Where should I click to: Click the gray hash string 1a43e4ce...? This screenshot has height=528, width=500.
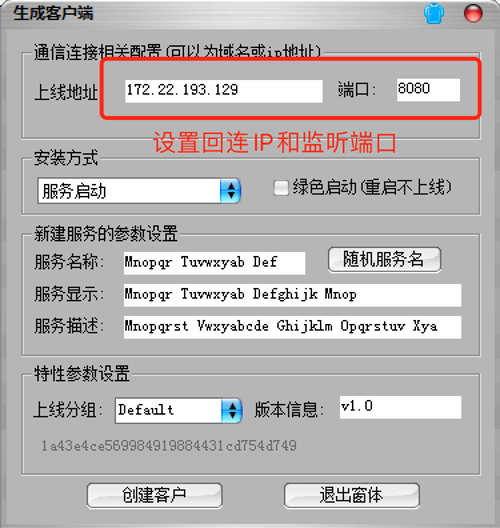point(169,446)
